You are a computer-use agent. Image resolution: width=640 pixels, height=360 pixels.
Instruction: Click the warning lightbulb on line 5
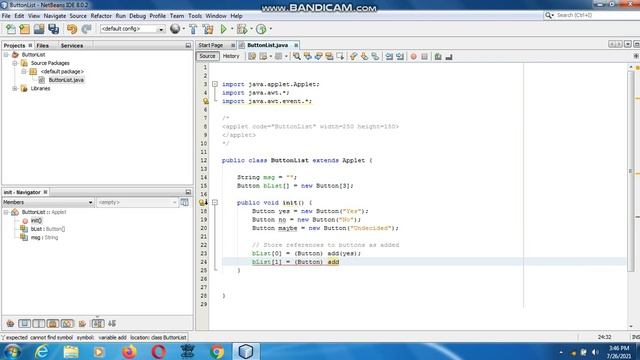click(x=205, y=101)
